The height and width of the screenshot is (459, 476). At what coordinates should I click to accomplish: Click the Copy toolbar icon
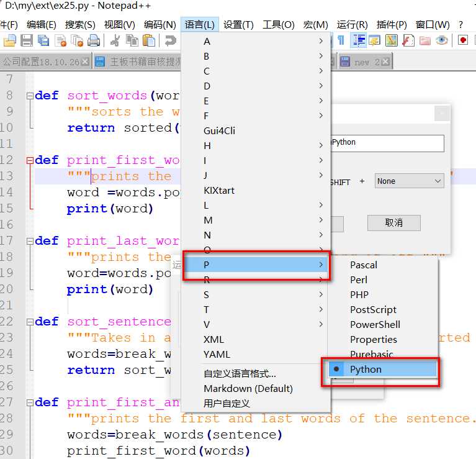point(132,40)
